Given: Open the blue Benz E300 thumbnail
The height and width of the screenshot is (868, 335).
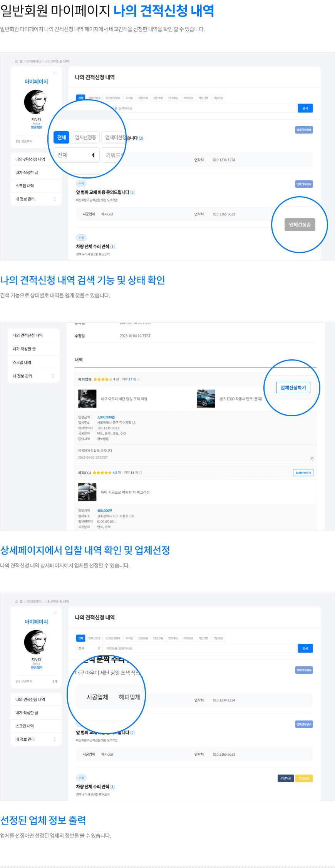Looking at the screenshot, I should 206,399.
